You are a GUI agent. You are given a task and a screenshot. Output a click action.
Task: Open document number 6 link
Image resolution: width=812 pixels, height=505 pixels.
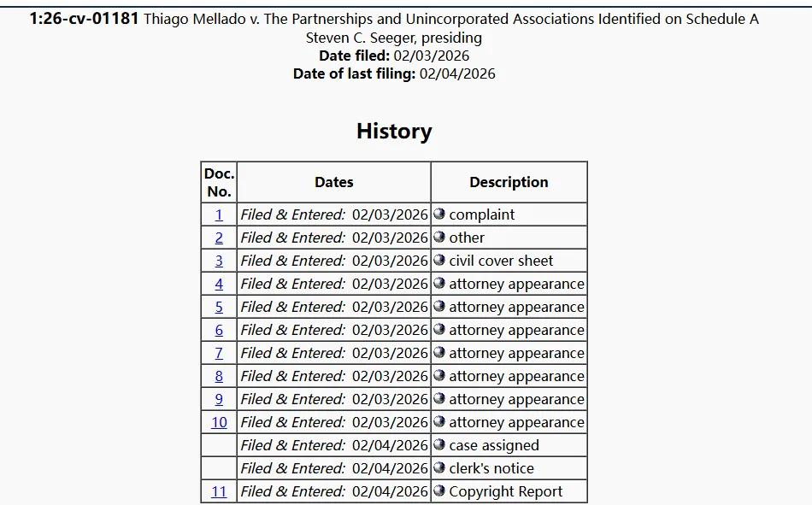click(219, 330)
